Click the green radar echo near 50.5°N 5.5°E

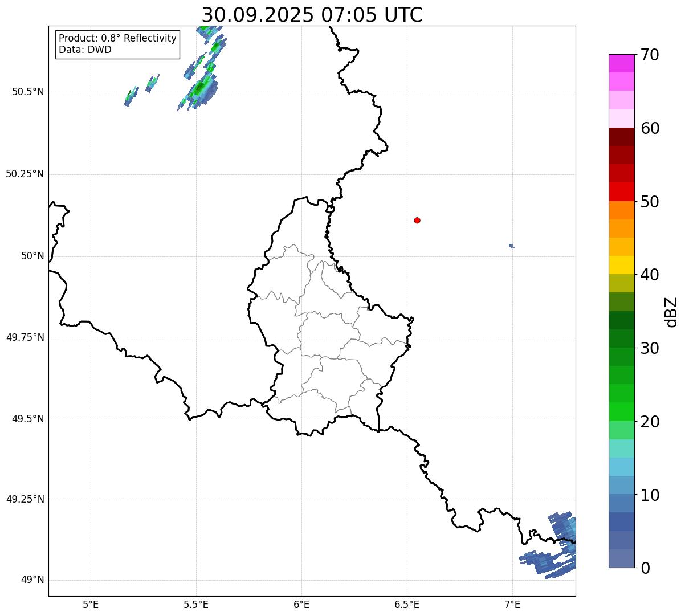(199, 89)
